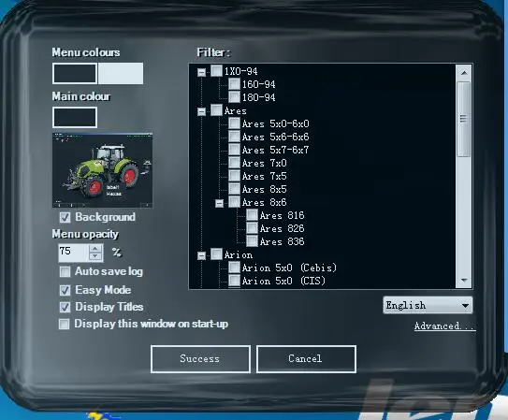
Task: Collapse the 1X0-94 tree node
Action: point(201,72)
